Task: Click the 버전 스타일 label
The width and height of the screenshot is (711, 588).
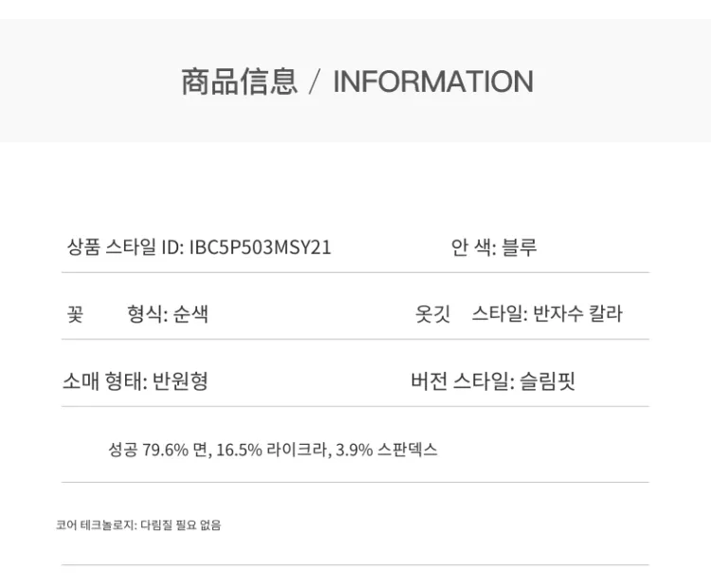Action: pos(462,382)
